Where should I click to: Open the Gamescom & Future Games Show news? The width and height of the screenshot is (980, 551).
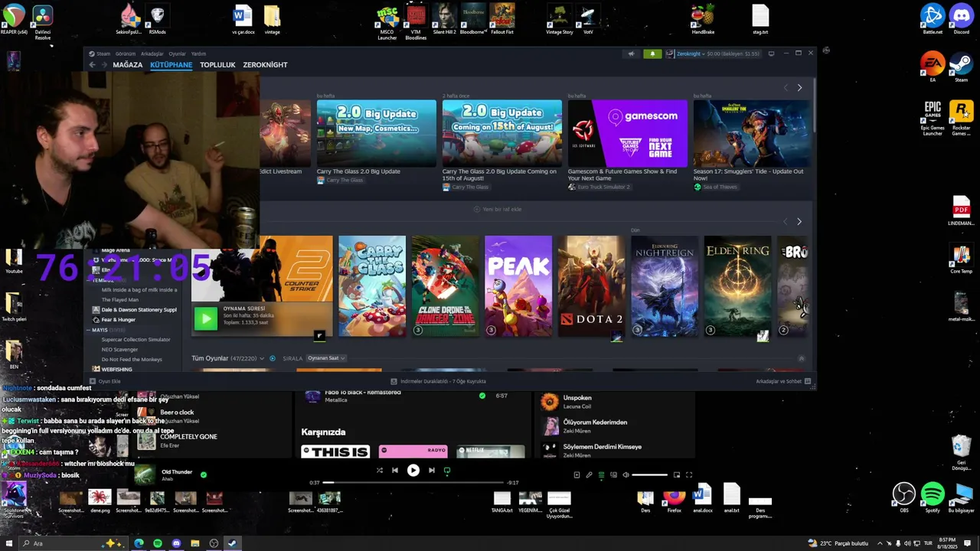[x=627, y=133]
